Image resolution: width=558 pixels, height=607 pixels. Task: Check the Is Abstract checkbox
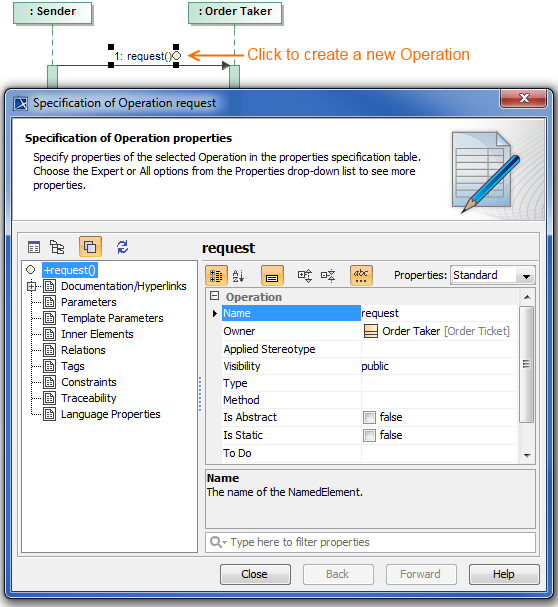click(369, 417)
